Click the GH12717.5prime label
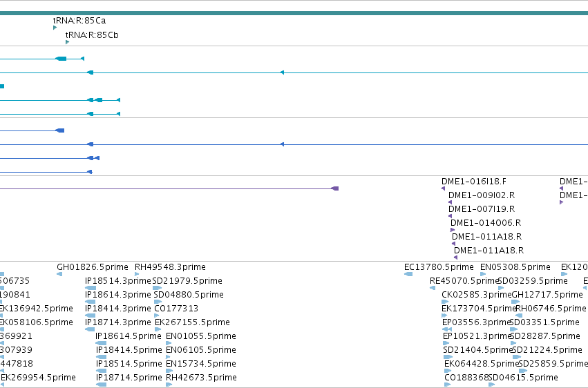588x388 pixels. pyautogui.click(x=547, y=295)
